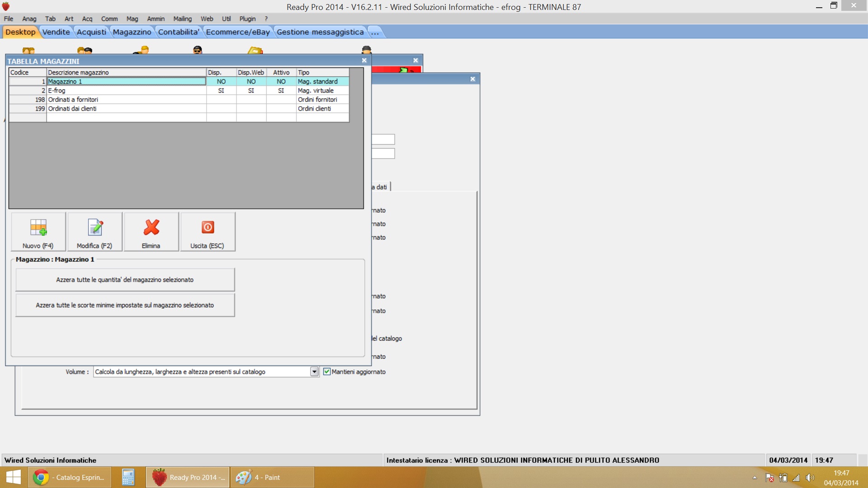This screenshot has height=488, width=868.
Task: Open the Anag menu
Action: tap(29, 19)
